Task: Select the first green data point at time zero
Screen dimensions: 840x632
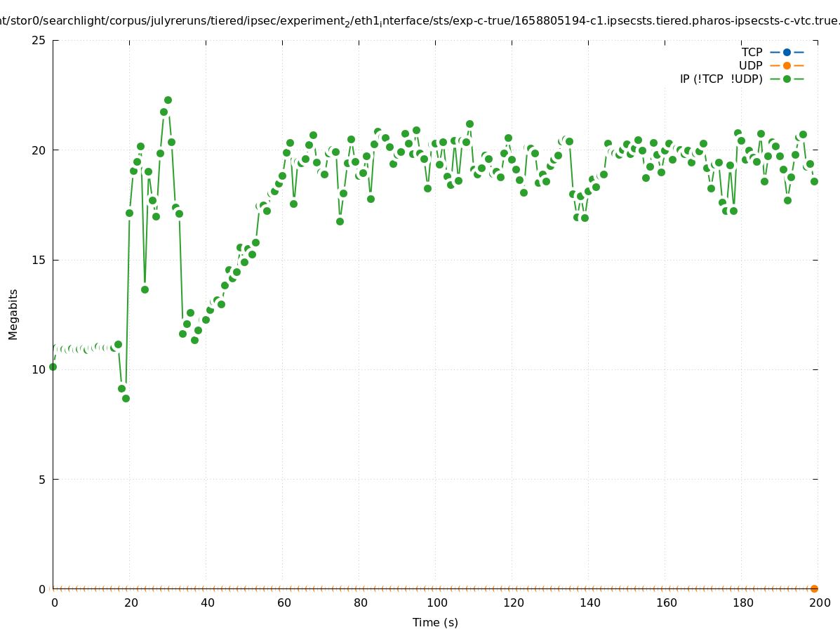Action: 53,367
